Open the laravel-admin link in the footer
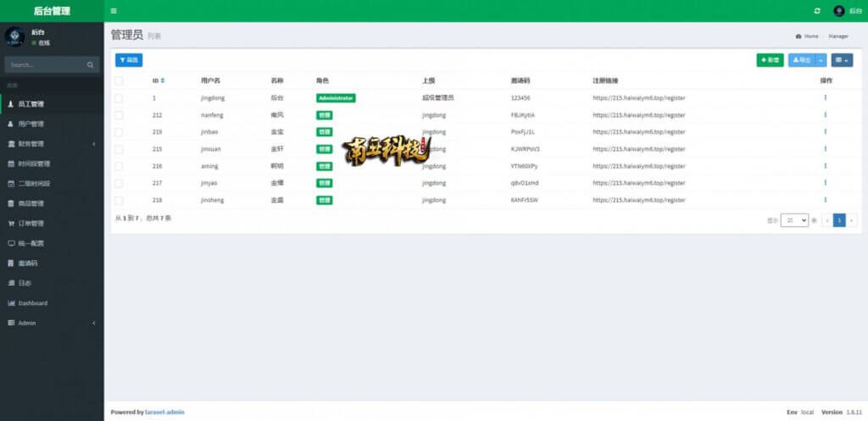This screenshot has width=868, height=421. coord(165,413)
